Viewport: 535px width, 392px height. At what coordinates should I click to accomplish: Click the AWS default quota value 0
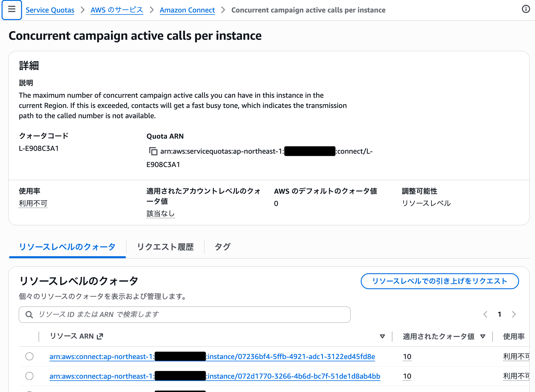pyautogui.click(x=276, y=203)
